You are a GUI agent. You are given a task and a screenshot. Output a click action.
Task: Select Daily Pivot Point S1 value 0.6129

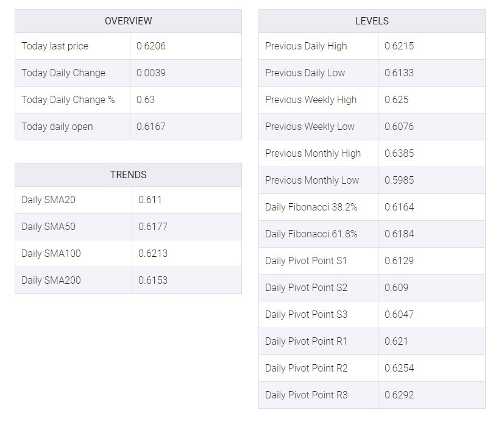tap(399, 261)
